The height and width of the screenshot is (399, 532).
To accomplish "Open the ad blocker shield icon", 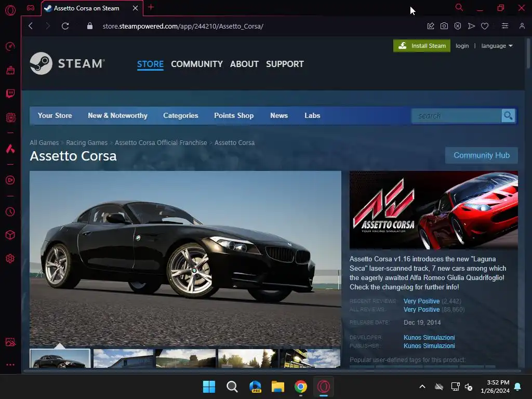I will [x=458, y=26].
